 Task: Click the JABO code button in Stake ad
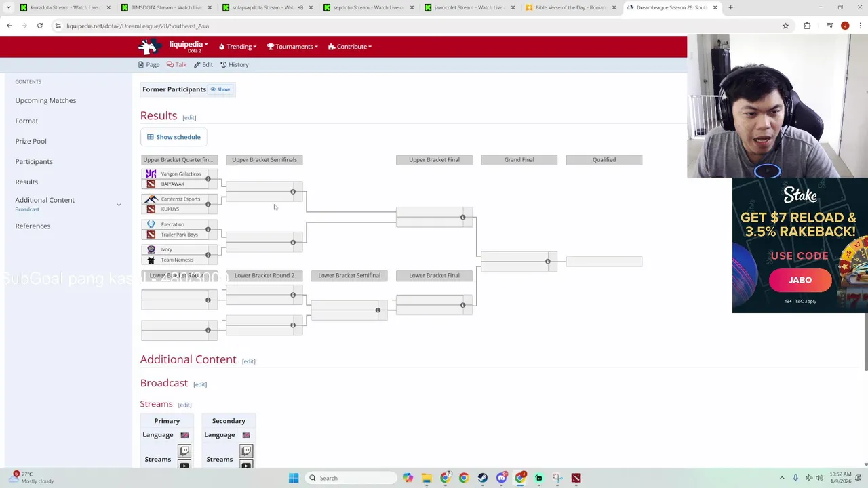click(x=800, y=280)
